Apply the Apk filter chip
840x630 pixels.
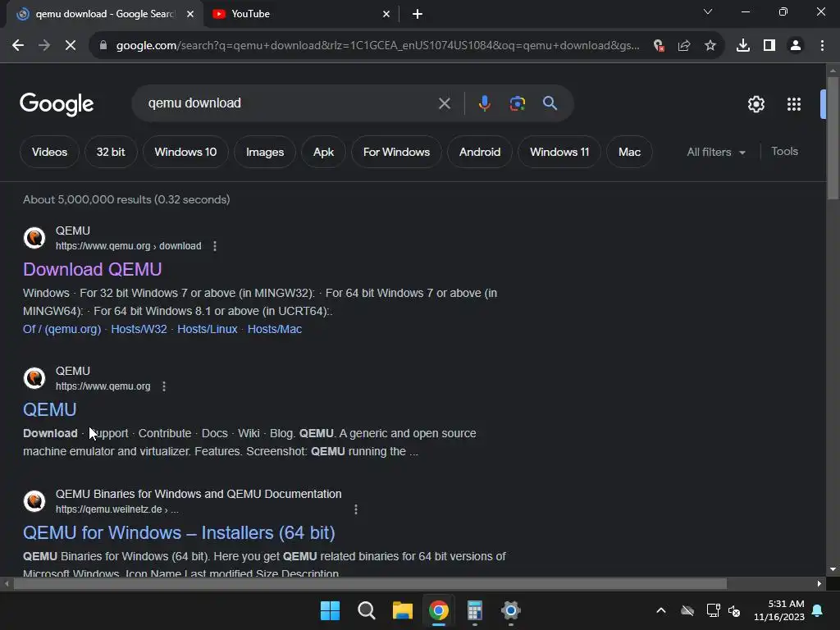point(323,152)
